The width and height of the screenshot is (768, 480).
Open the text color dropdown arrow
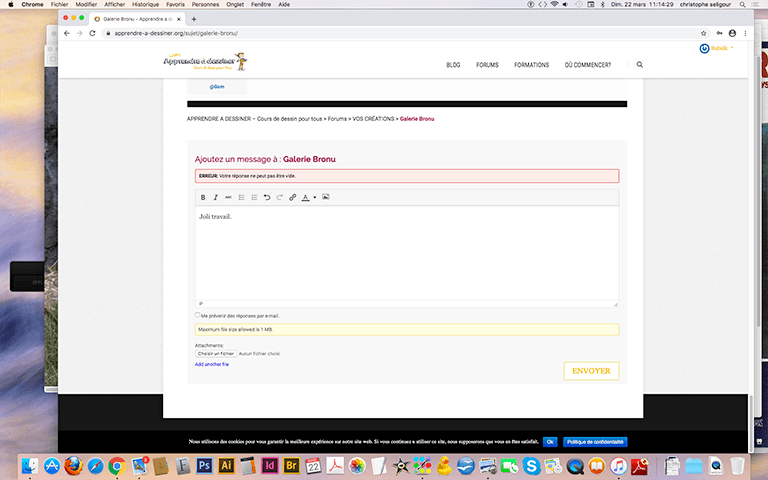pyautogui.click(x=314, y=197)
